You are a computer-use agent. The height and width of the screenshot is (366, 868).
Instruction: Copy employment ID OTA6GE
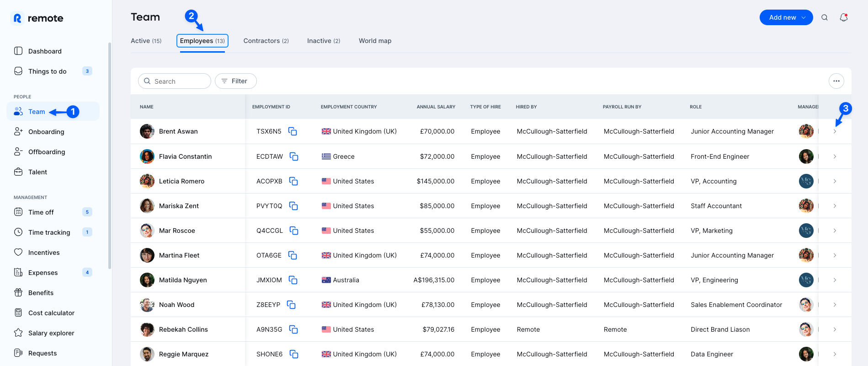293,255
